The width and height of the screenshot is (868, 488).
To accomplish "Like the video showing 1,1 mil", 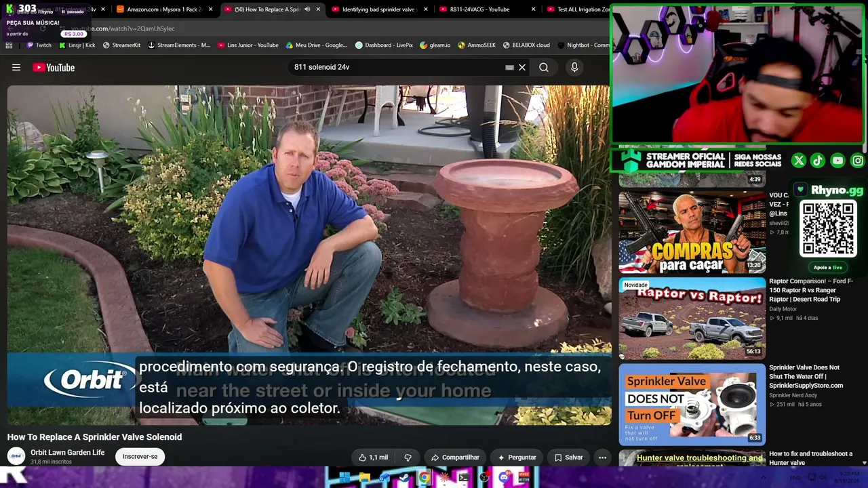I will (373, 457).
